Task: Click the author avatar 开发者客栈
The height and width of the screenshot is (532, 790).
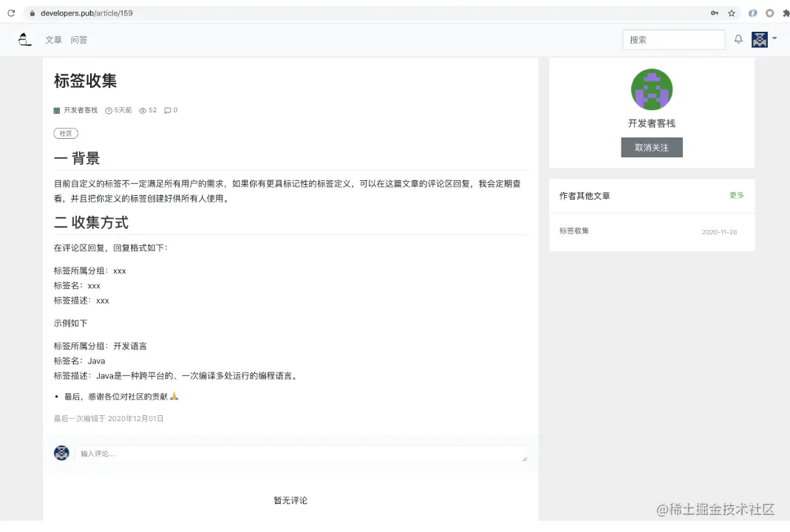Action: 651,89
